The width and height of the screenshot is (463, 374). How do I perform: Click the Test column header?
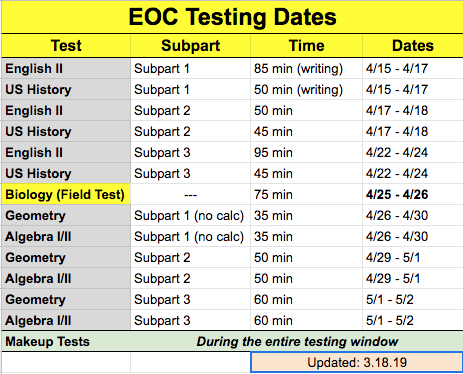66,46
